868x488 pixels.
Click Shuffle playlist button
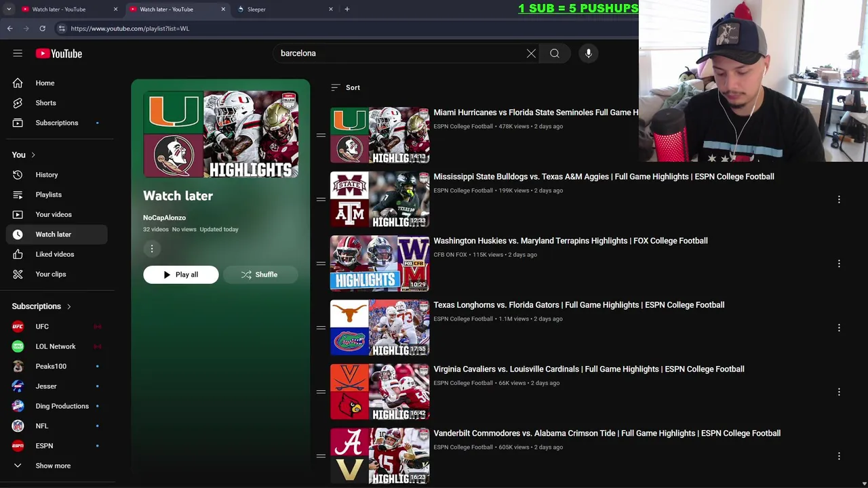click(x=260, y=274)
